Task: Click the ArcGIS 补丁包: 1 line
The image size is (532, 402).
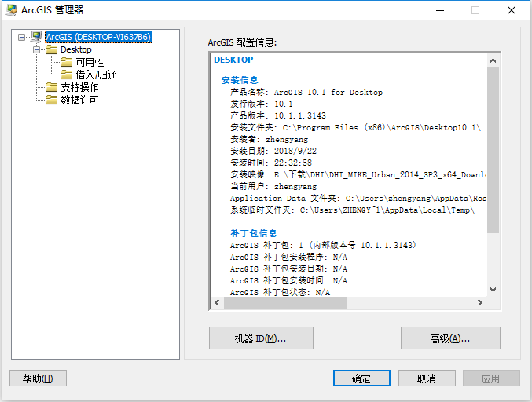Action: pyautogui.click(x=323, y=245)
